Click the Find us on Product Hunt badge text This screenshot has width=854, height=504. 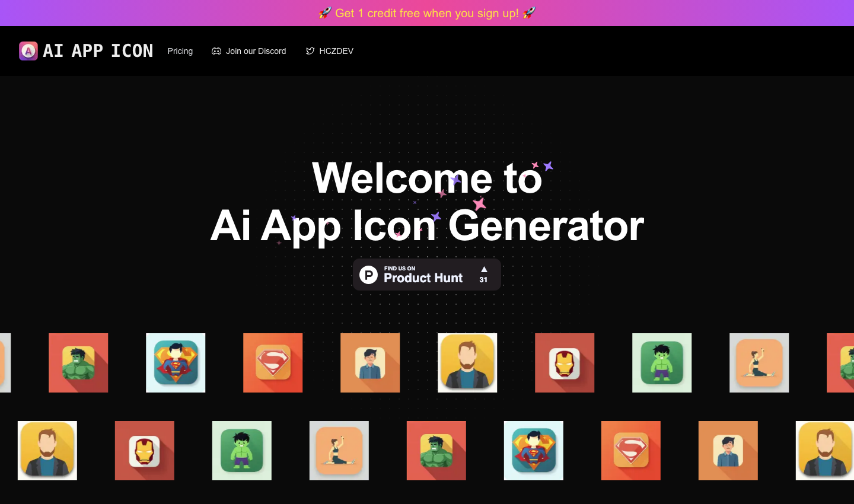tap(423, 275)
